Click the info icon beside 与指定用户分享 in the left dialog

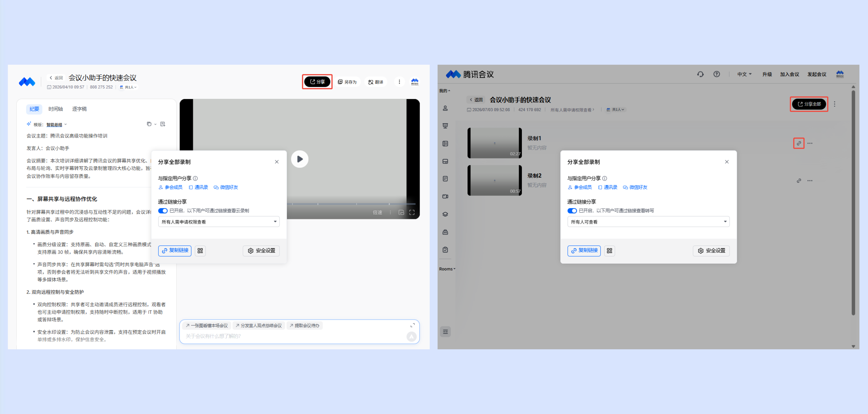[x=195, y=178]
